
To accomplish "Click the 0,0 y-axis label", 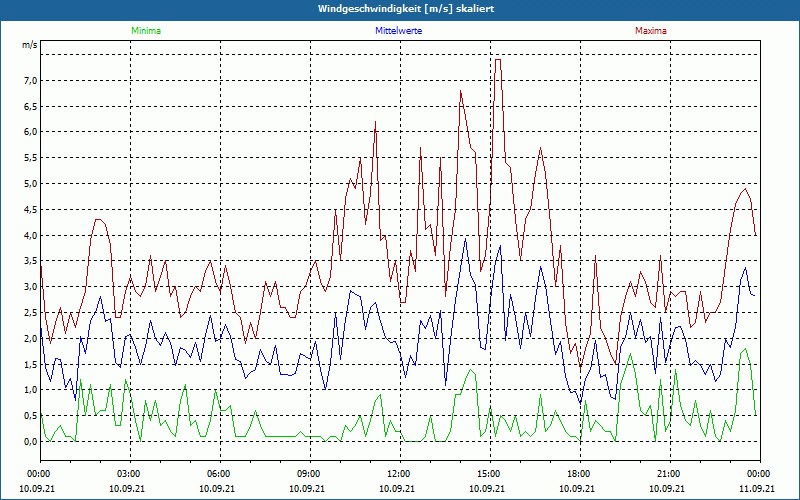I will (x=31, y=441).
